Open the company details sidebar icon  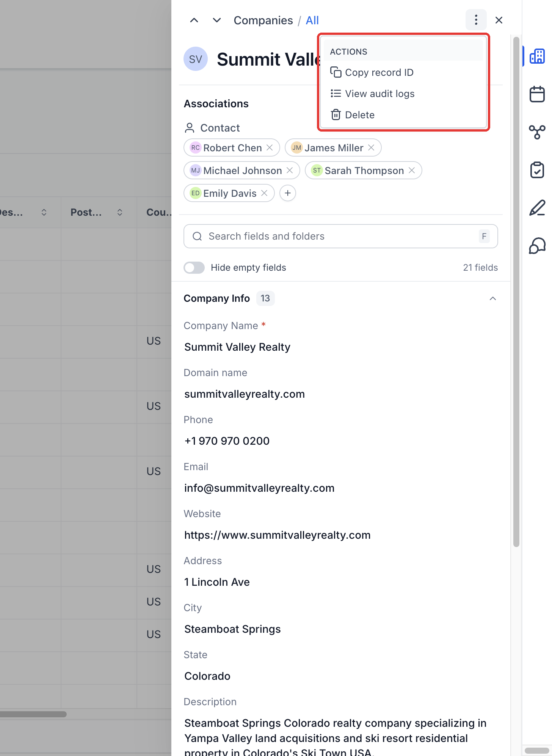[537, 56]
